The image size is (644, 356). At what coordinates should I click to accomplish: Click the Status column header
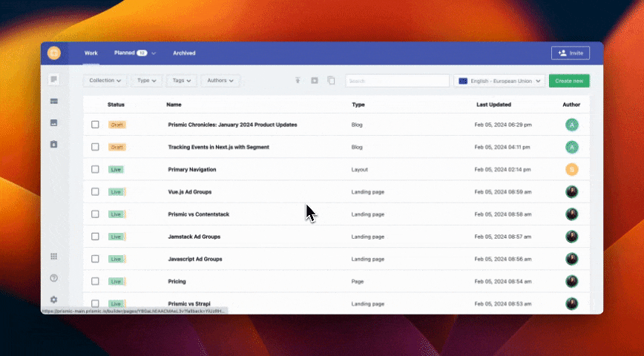point(116,105)
